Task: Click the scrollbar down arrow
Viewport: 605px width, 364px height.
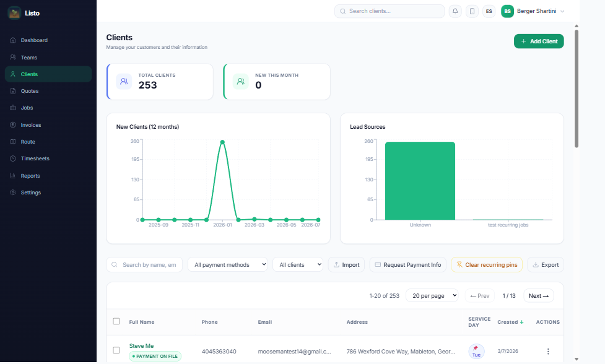Action: pyautogui.click(x=577, y=359)
